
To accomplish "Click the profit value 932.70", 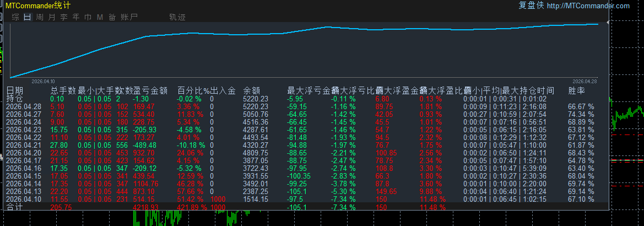I will click(144, 153).
